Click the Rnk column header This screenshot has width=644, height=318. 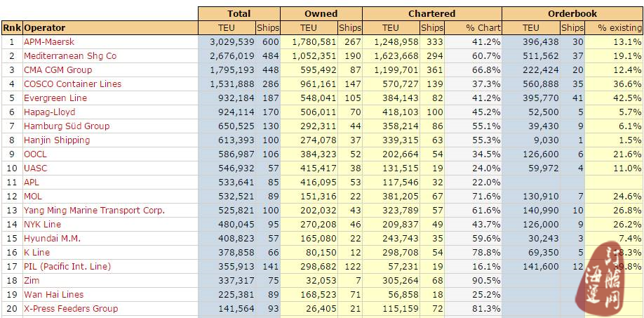pyautogui.click(x=12, y=28)
